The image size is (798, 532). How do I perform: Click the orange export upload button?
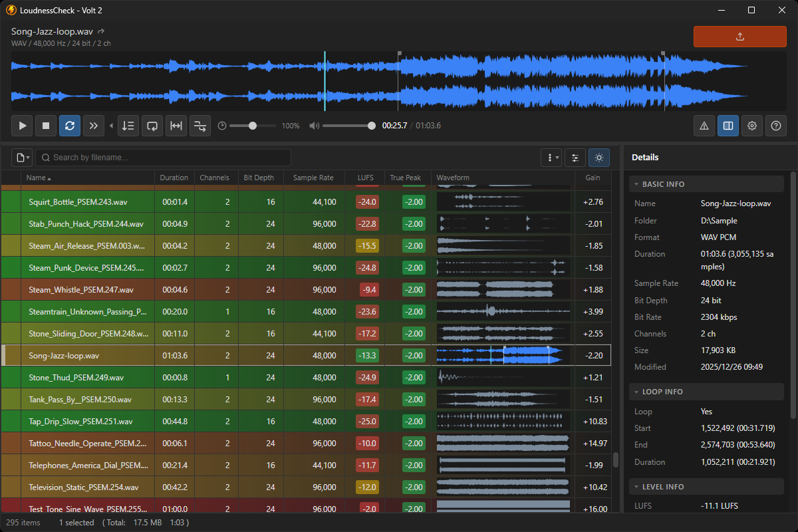click(x=739, y=37)
